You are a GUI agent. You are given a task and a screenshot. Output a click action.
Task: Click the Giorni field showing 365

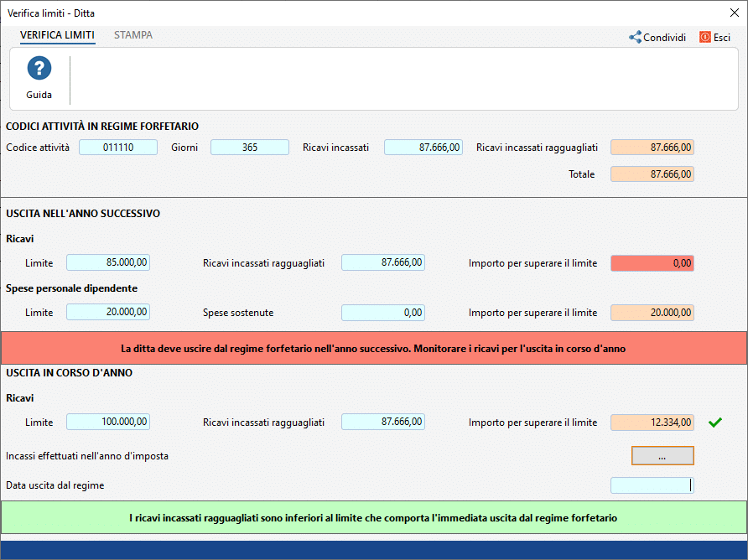(250, 148)
